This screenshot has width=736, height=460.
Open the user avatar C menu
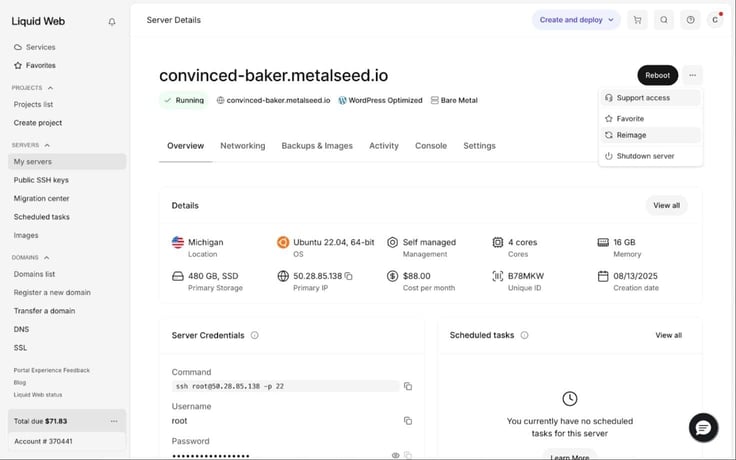pyautogui.click(x=715, y=20)
